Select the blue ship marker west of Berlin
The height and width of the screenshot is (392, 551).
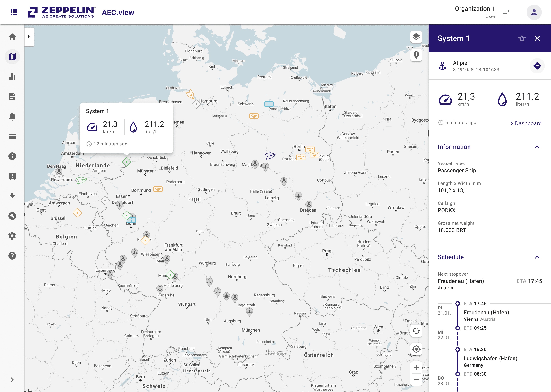pos(270,156)
